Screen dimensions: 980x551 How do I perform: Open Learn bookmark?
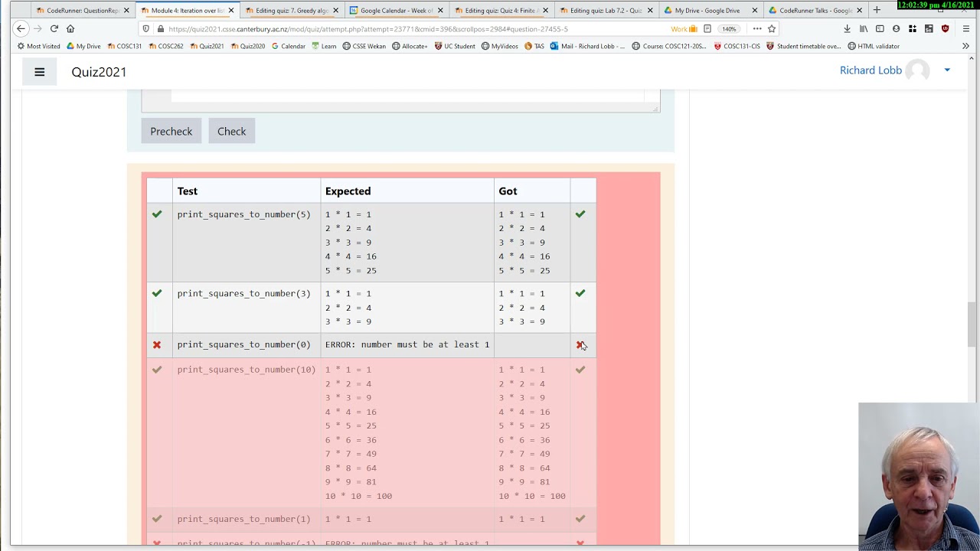(x=324, y=46)
